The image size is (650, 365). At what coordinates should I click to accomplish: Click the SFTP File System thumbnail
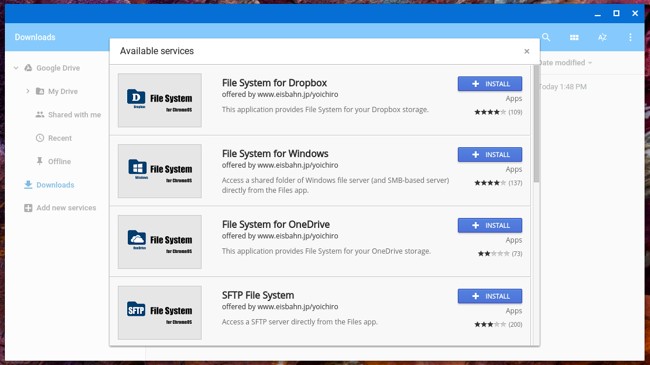(160, 312)
